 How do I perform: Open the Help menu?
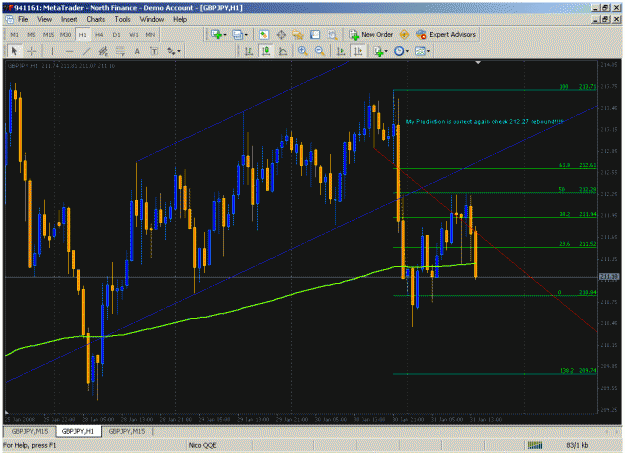pos(180,19)
